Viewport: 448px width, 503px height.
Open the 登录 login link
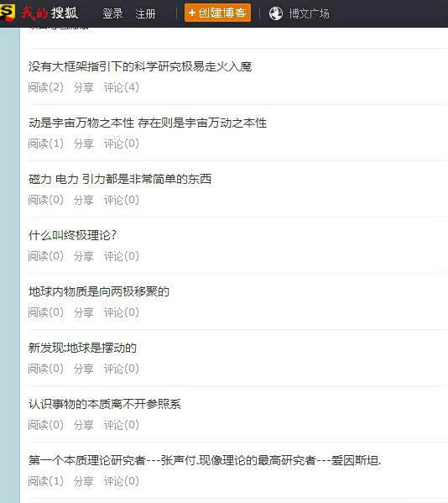(x=112, y=13)
